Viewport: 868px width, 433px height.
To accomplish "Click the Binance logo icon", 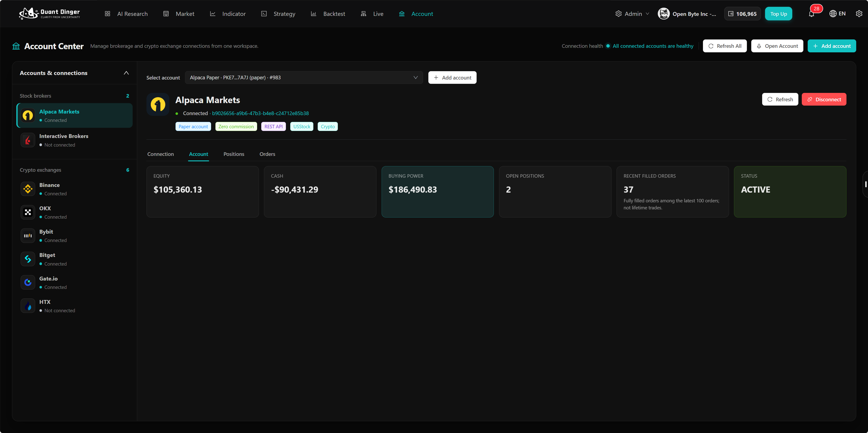I will pos(28,189).
